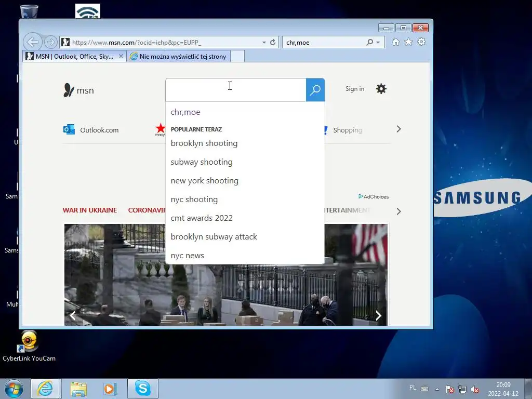This screenshot has width=532, height=399.
Task: Click the on-screen keyboard tray icon
Action: click(424, 389)
